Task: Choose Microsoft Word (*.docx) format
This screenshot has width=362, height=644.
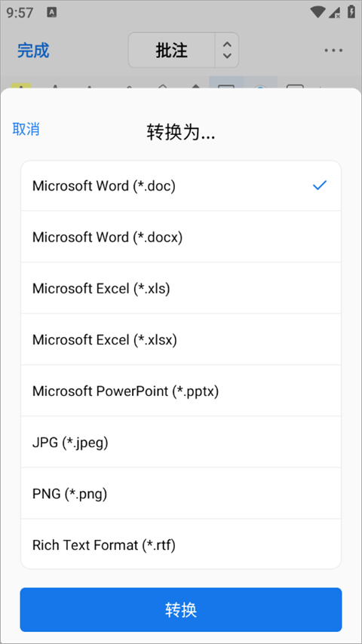Action: tap(181, 237)
